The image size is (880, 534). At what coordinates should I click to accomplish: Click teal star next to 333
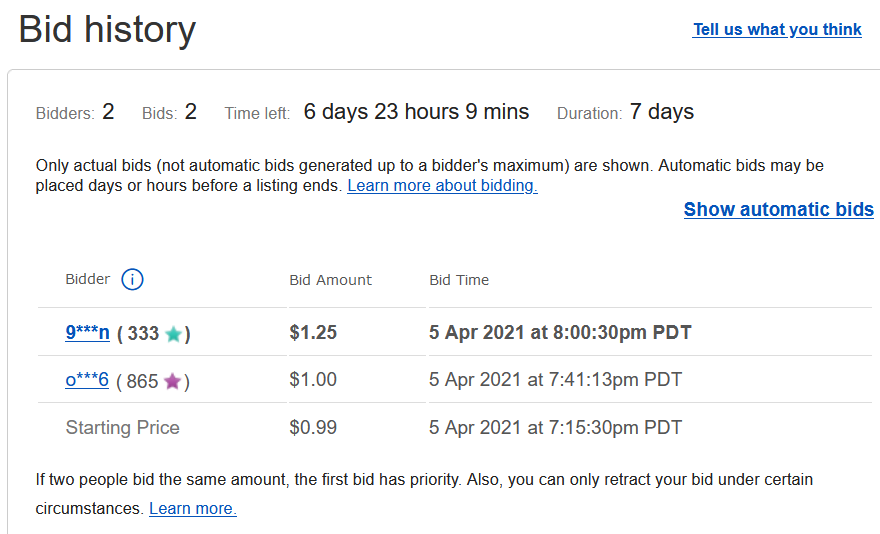pyautogui.click(x=174, y=334)
